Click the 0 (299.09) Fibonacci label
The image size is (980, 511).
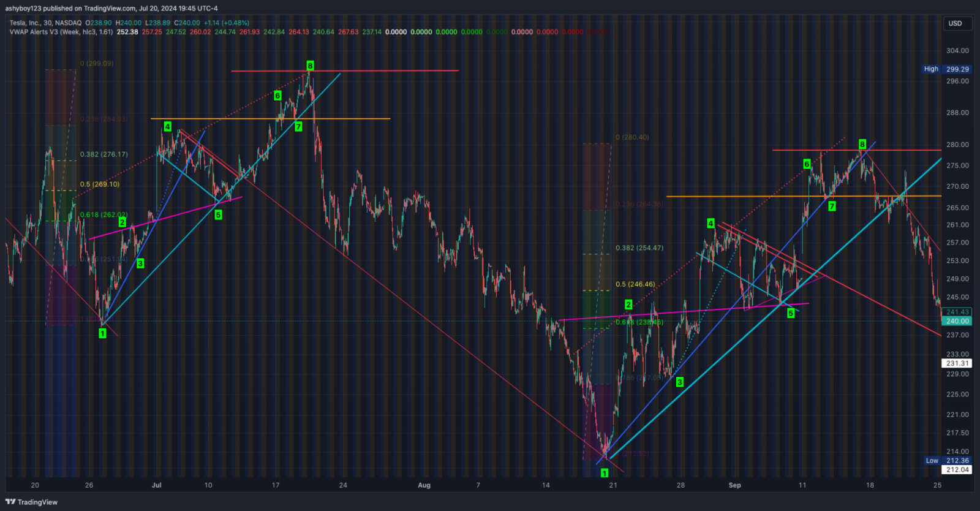(97, 64)
